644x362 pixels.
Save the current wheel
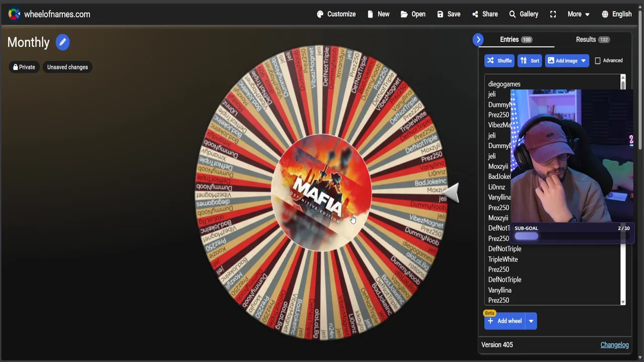click(449, 14)
